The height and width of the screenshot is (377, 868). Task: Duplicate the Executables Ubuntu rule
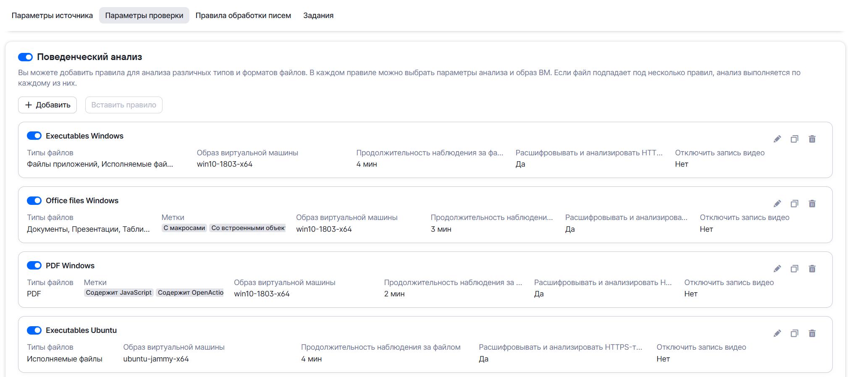[795, 333]
